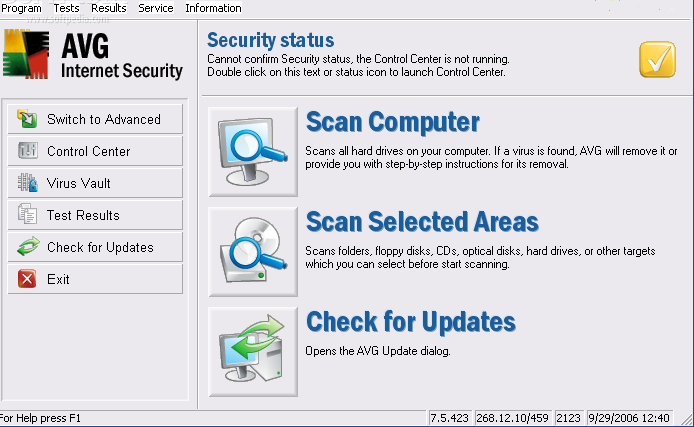This screenshot has height=427, width=694.
Task: Click the Exit button label
Action: (58, 279)
